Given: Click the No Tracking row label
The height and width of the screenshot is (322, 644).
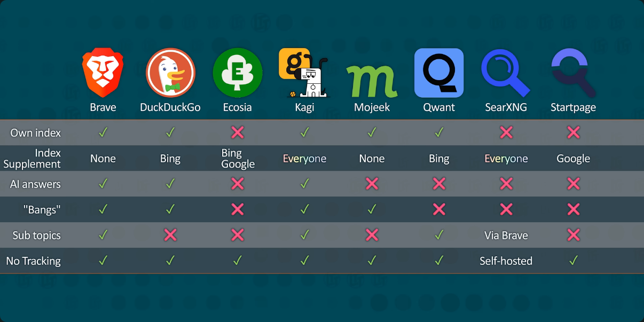Looking at the screenshot, I should (34, 261).
